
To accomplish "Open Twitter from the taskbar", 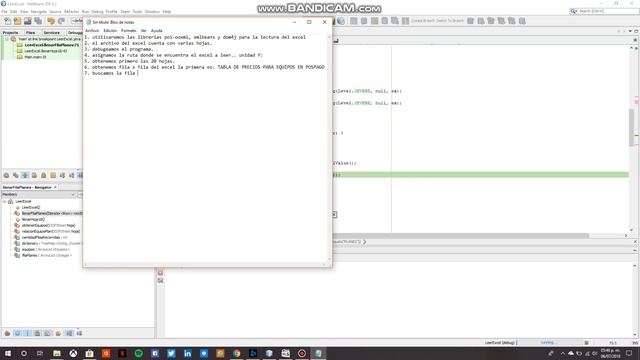I will pos(171,353).
